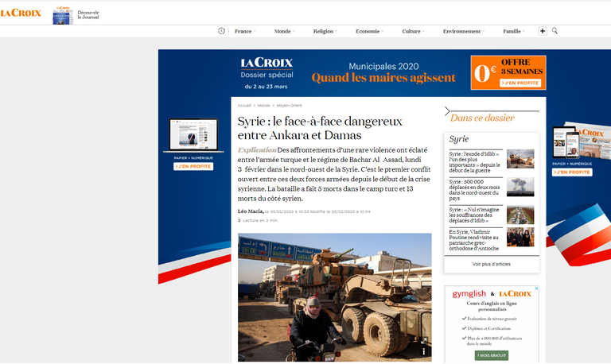Click the Moyen-Orient breadcrumb link
This screenshot has width=611, height=364.
coord(289,105)
